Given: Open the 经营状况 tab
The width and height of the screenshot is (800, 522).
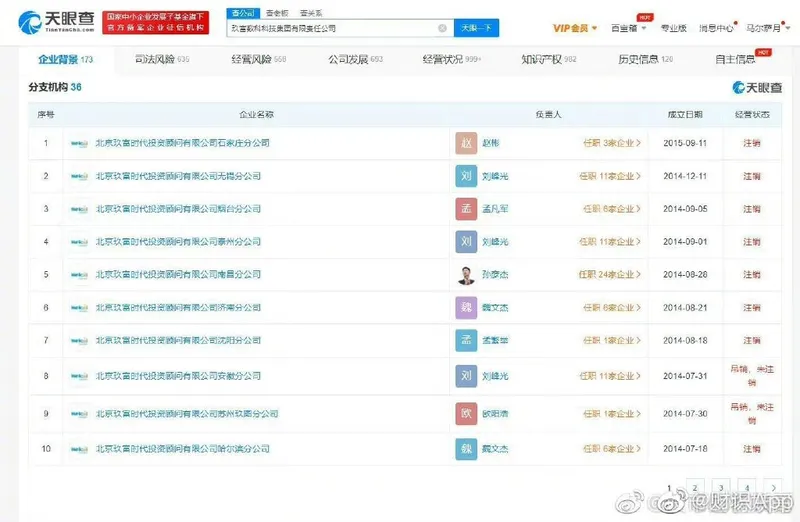Looking at the screenshot, I should 452,60.
